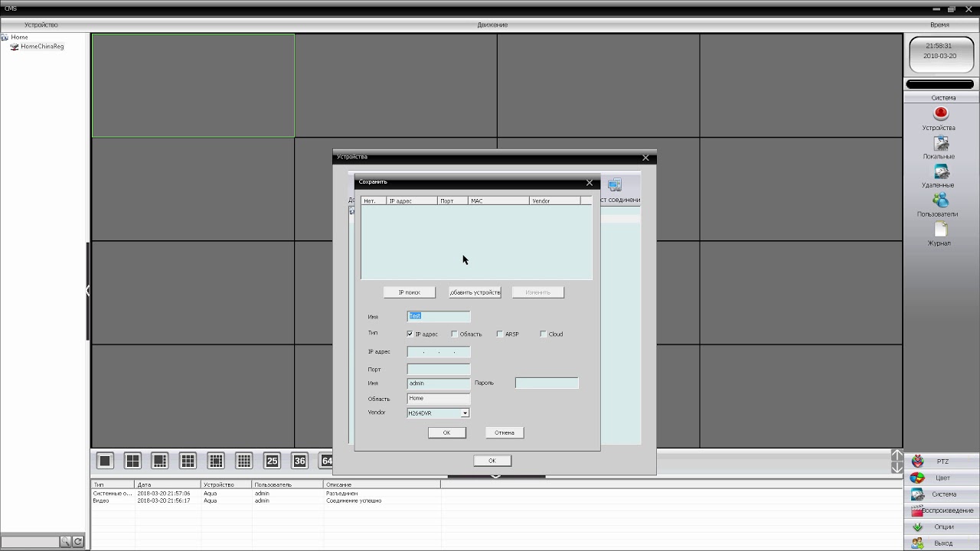
Task: Click the Область field containing Home
Action: [439, 399]
